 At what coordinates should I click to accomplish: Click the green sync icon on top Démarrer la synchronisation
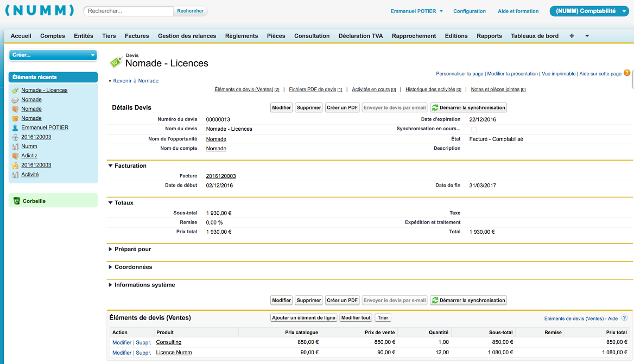click(435, 108)
